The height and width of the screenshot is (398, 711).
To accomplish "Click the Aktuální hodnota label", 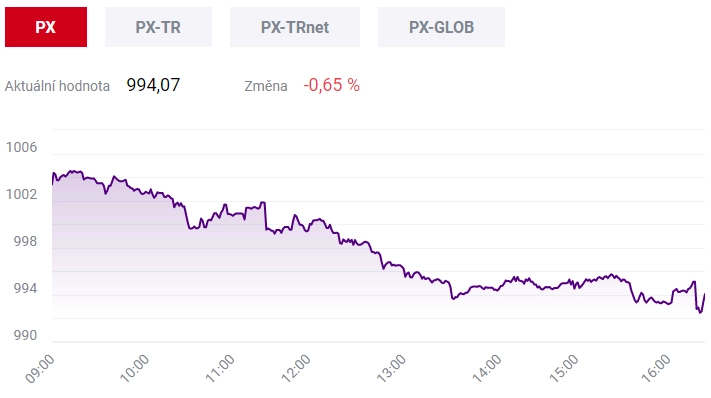I will (x=57, y=86).
